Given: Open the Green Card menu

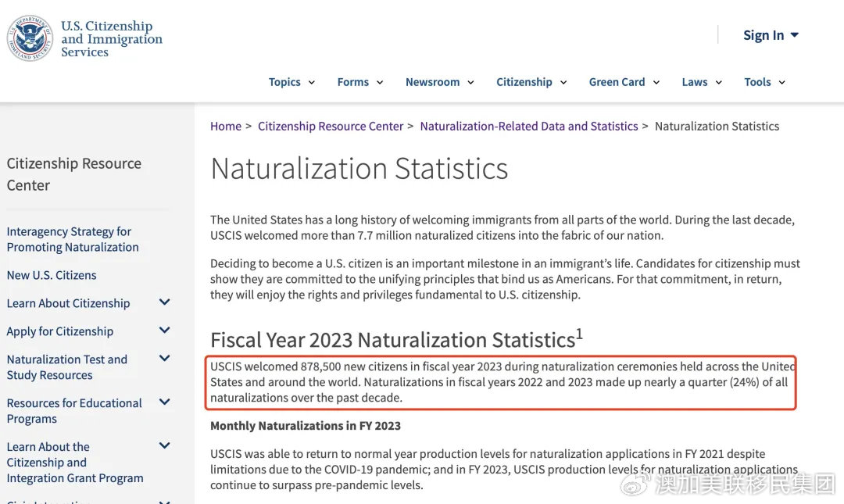Looking at the screenshot, I should click(624, 82).
